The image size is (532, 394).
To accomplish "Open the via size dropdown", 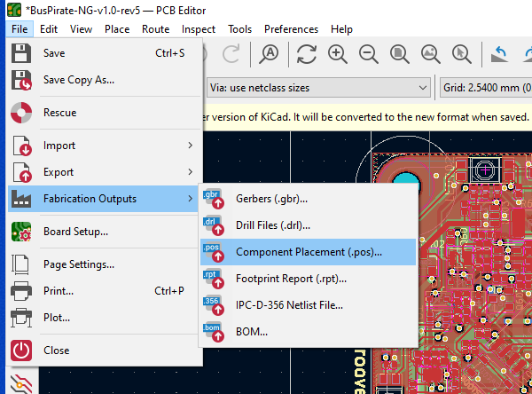I will pos(318,88).
